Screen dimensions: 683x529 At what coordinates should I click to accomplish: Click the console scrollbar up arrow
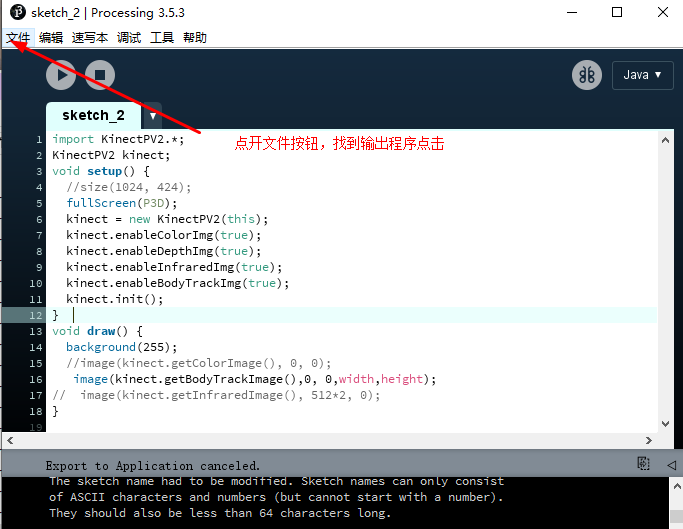pyautogui.click(x=676, y=486)
